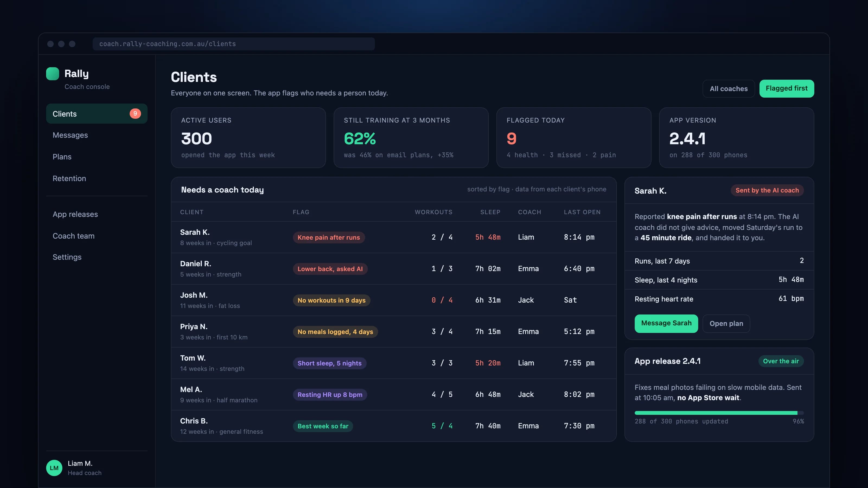Select the Daniel R. client row

tap(394, 269)
